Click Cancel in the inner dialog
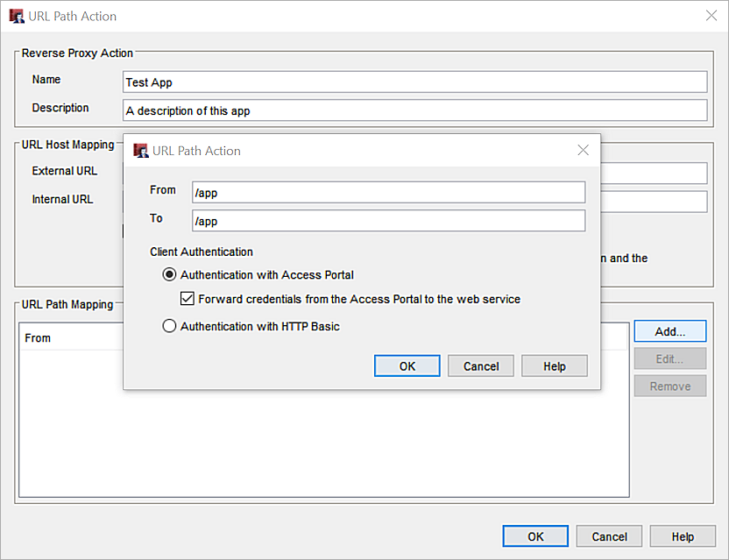 (x=481, y=366)
